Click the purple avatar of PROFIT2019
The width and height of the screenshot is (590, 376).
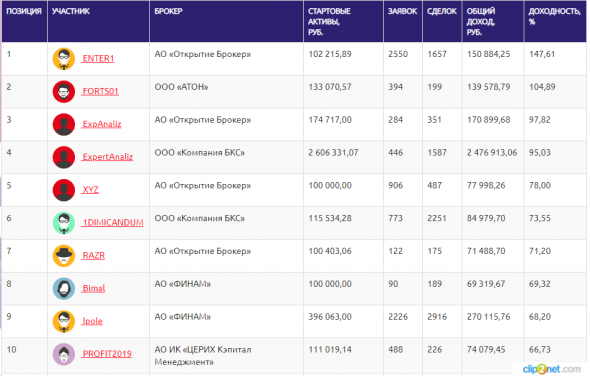pyautogui.click(x=64, y=354)
